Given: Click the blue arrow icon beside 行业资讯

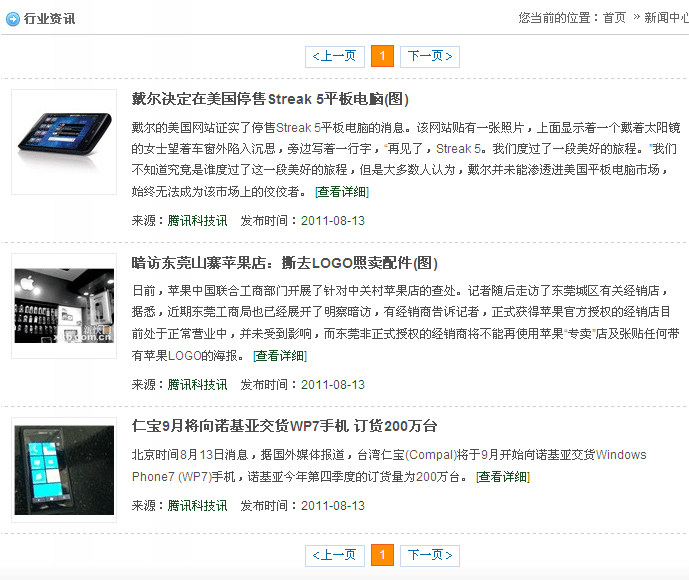Looking at the screenshot, I should pyautogui.click(x=13, y=19).
